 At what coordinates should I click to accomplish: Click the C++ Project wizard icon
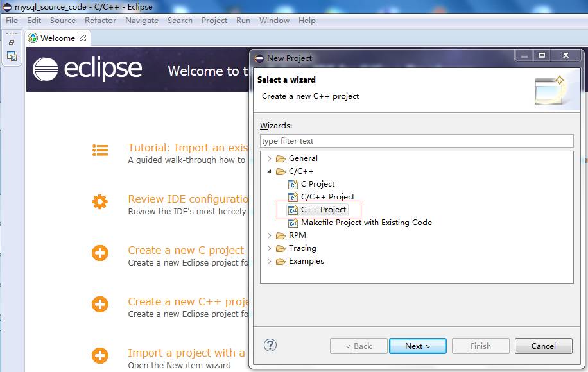(293, 210)
